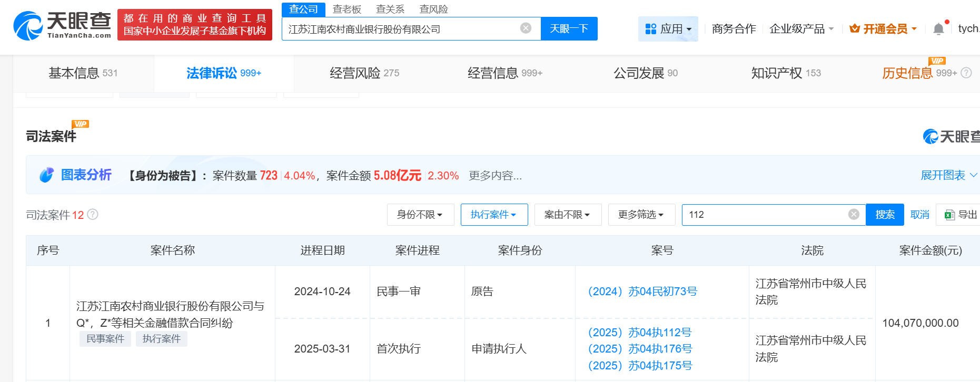Clear the company search box text
Viewport: 980px width, 382px height.
[x=526, y=28]
